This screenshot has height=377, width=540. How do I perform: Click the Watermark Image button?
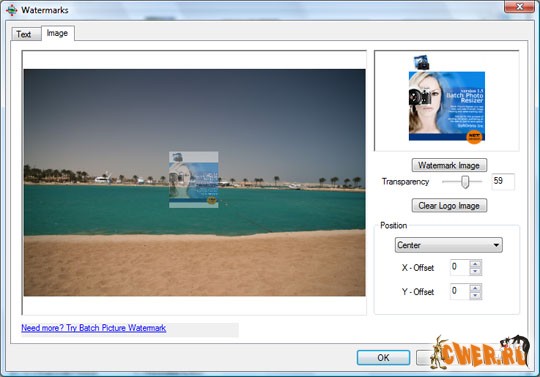449,165
